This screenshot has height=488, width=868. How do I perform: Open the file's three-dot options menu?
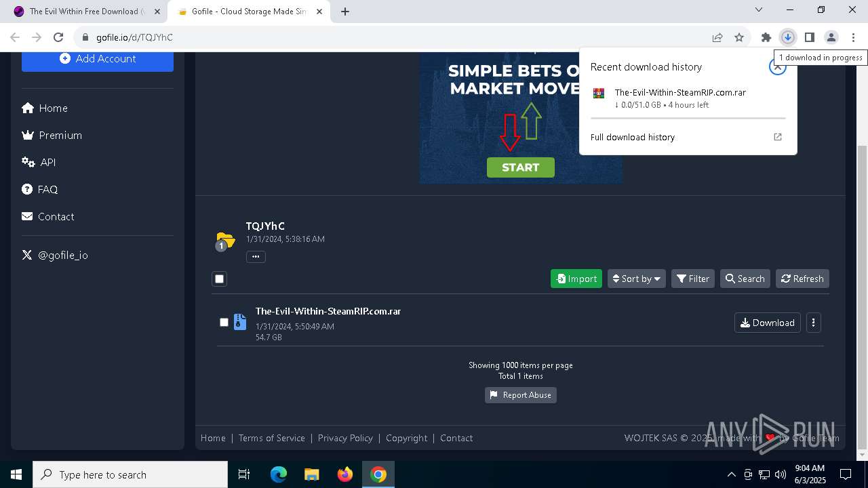813,323
